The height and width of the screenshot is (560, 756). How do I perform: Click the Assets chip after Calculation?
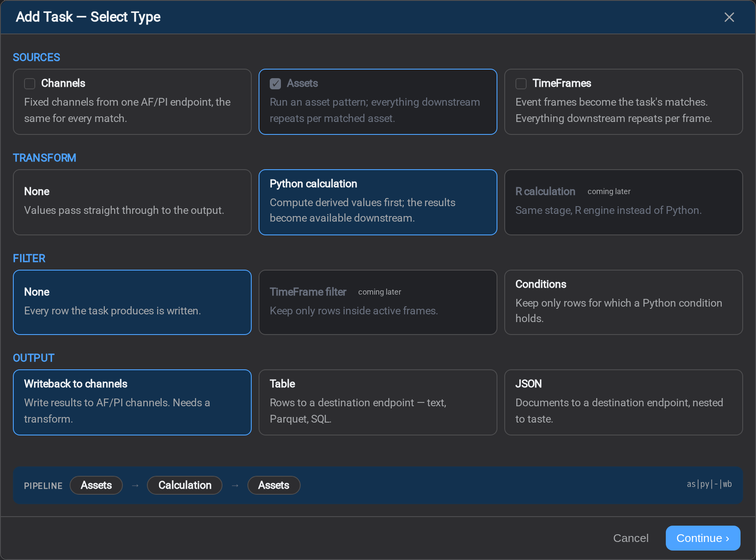274,485
